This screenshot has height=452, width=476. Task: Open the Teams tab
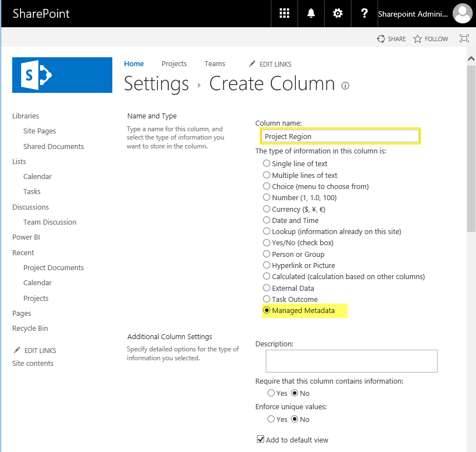tap(215, 64)
